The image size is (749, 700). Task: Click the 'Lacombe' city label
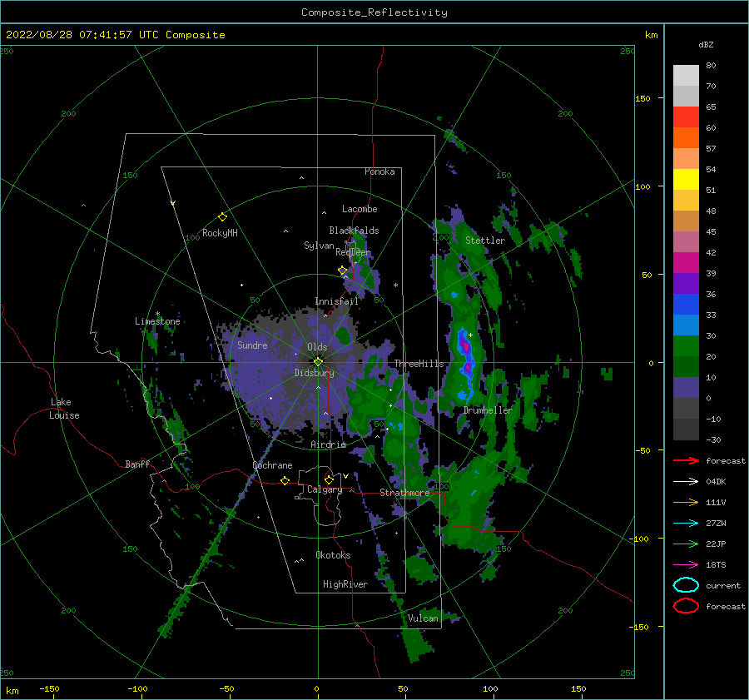[x=360, y=209]
